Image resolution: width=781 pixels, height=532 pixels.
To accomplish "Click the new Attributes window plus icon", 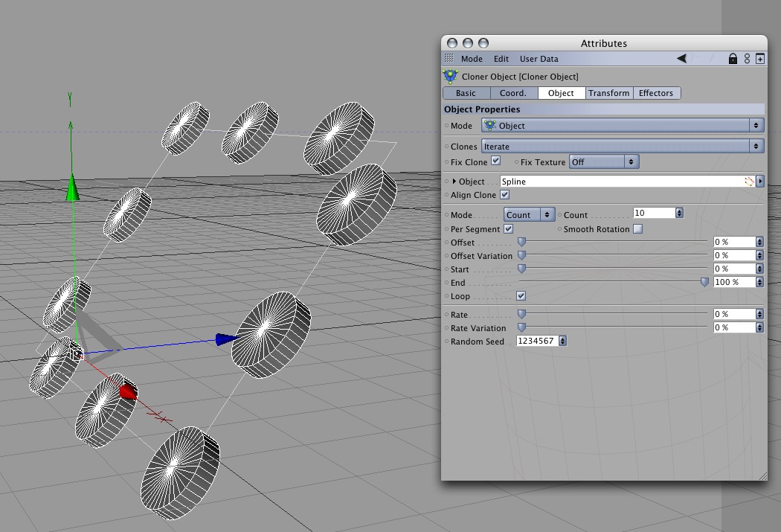I will 760,59.
